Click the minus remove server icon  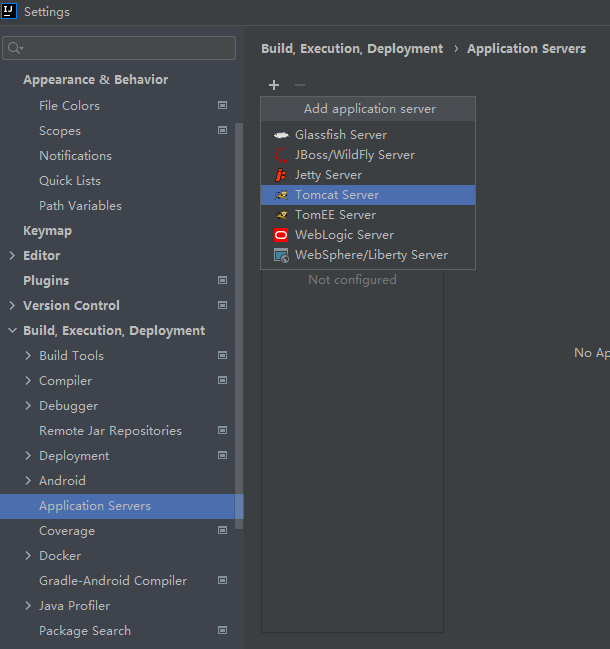(300, 86)
